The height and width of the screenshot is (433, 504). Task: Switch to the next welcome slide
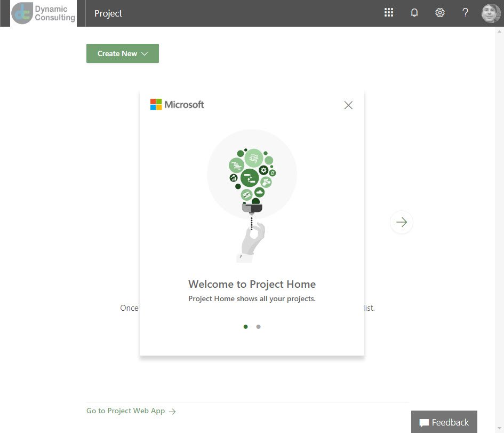pyautogui.click(x=402, y=222)
